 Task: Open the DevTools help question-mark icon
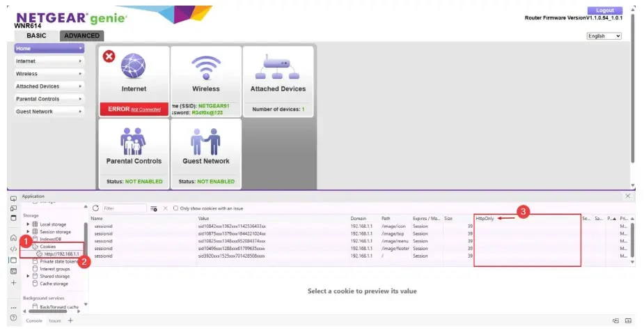coord(13,318)
